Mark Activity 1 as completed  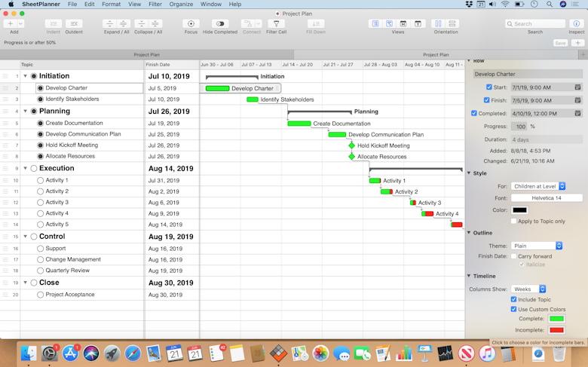pos(41,180)
